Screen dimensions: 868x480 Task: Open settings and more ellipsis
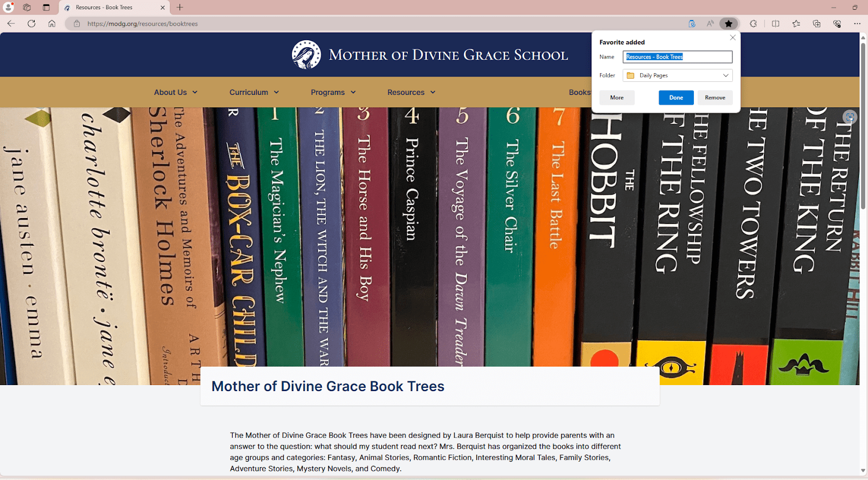857,23
